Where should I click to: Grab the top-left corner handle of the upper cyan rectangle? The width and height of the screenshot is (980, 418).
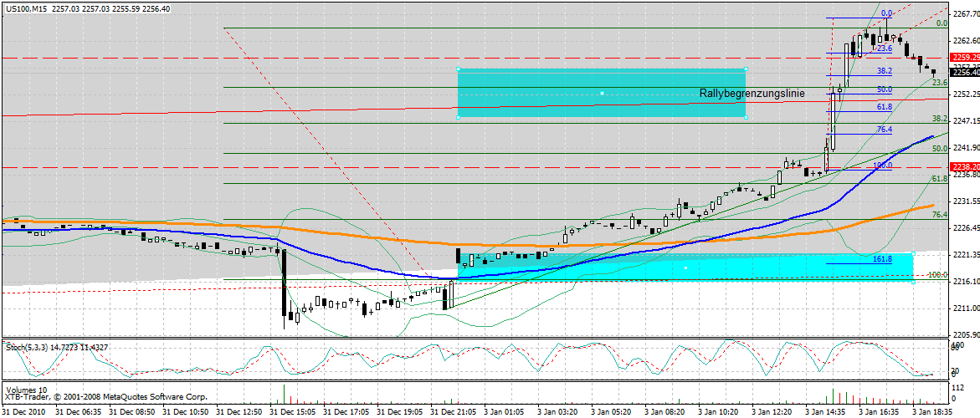point(458,69)
